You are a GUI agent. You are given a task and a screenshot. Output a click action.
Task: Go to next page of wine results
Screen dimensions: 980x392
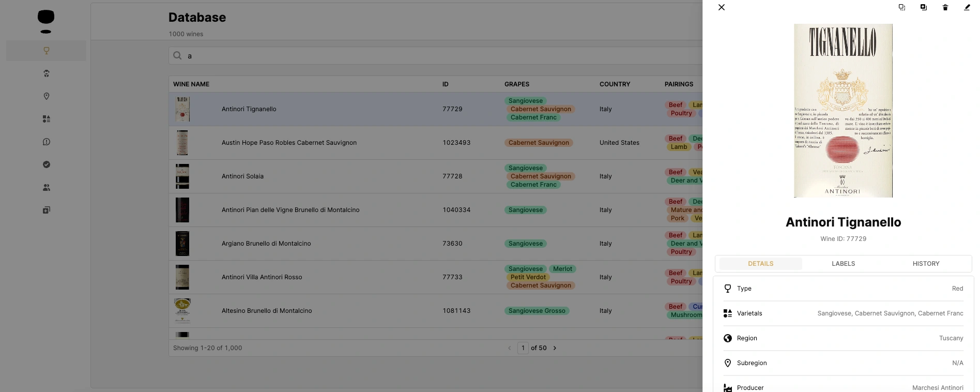[x=555, y=348]
